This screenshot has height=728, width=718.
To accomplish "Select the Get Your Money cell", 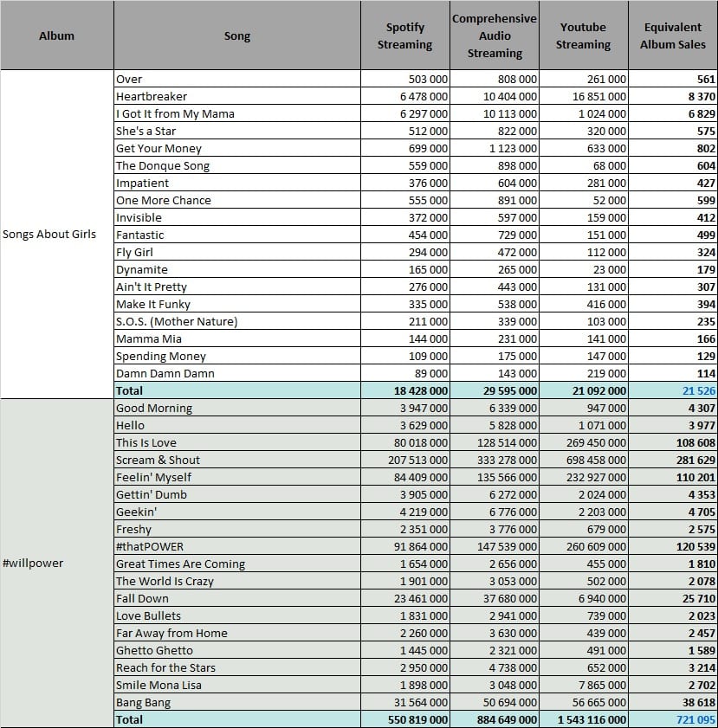I will click(236, 148).
